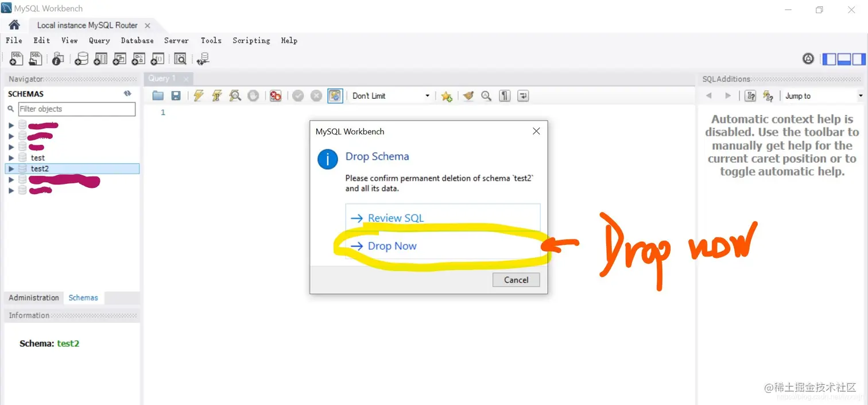
Task: Open the Don't Limit rows dropdown
Action: [390, 96]
